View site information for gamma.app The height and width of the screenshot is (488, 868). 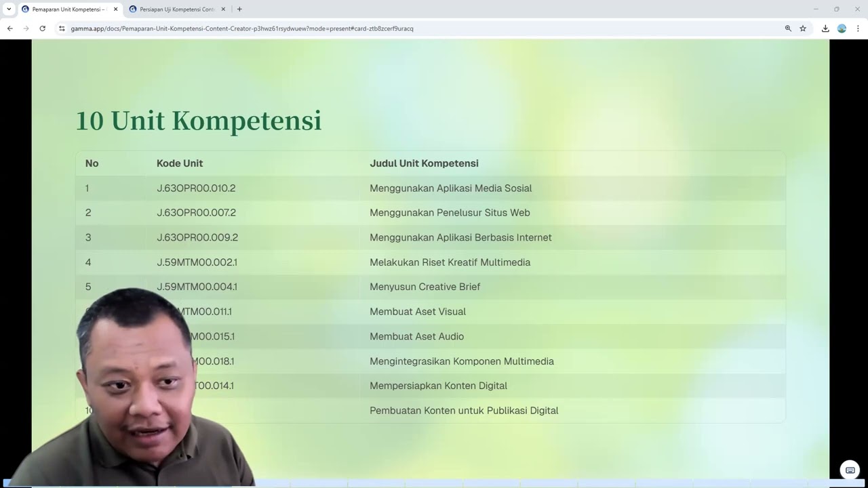[x=62, y=28]
